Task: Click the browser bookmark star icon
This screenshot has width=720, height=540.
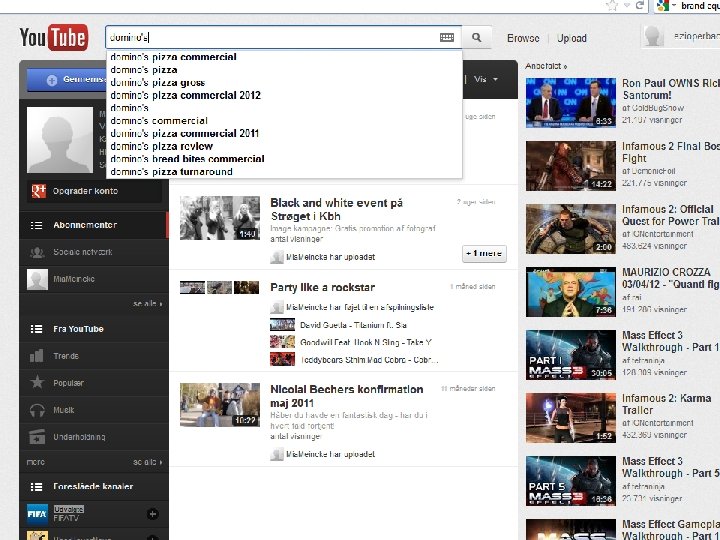Action: pos(612,6)
